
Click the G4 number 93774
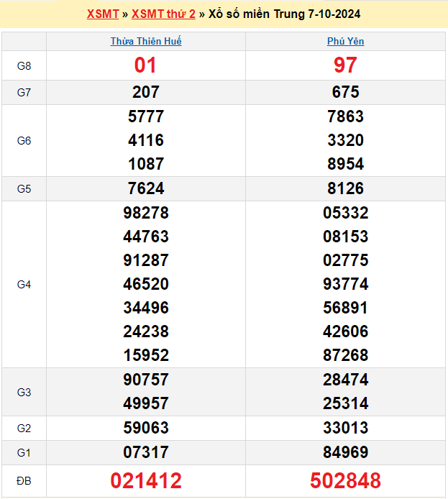pyautogui.click(x=345, y=284)
